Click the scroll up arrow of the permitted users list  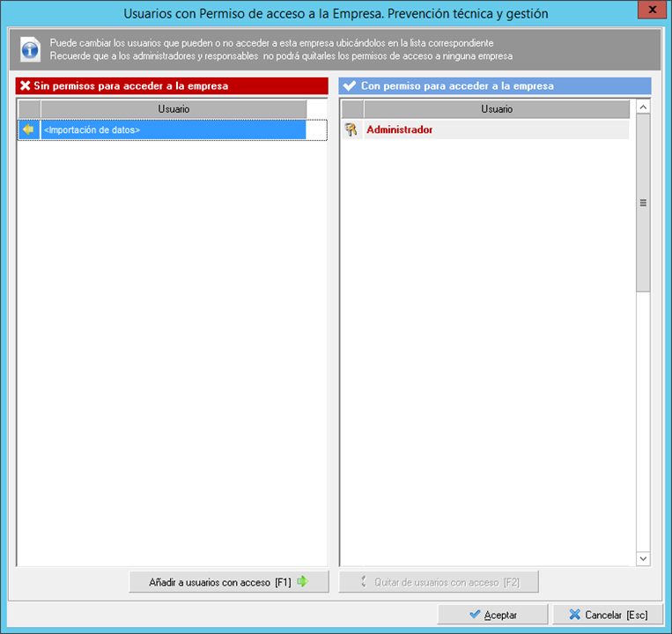pyautogui.click(x=643, y=107)
